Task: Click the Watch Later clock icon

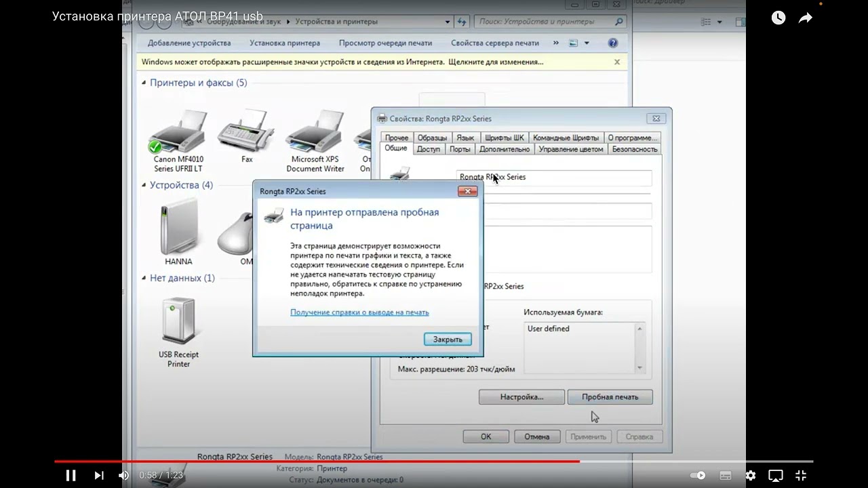Action: 778,18
